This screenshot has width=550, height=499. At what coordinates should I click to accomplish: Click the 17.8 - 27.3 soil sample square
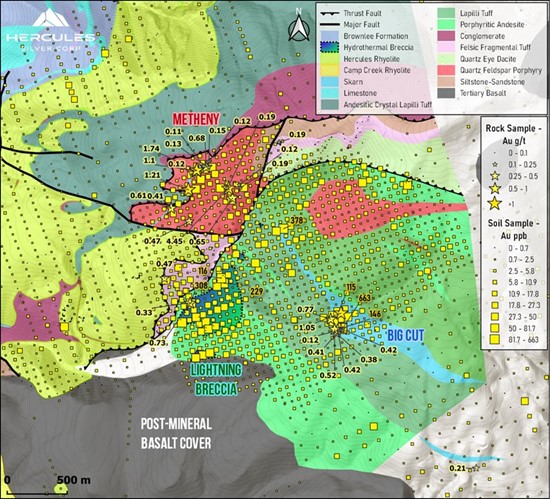click(495, 305)
